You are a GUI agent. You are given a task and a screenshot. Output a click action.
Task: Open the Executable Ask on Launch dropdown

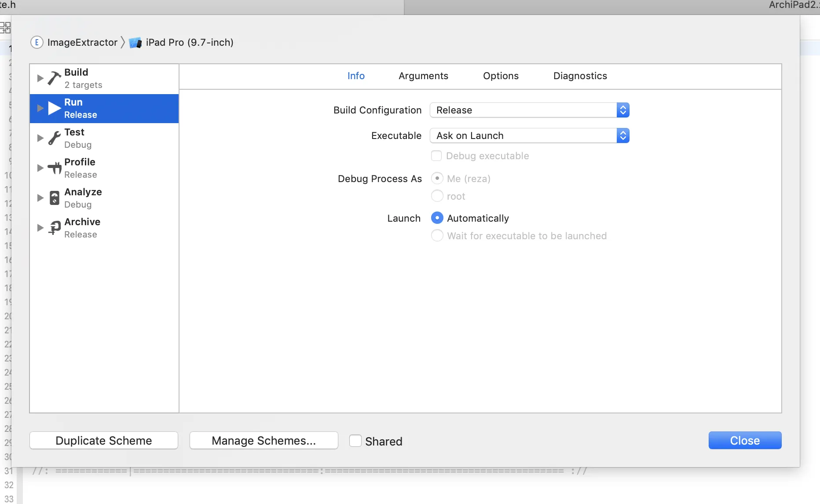coord(530,135)
